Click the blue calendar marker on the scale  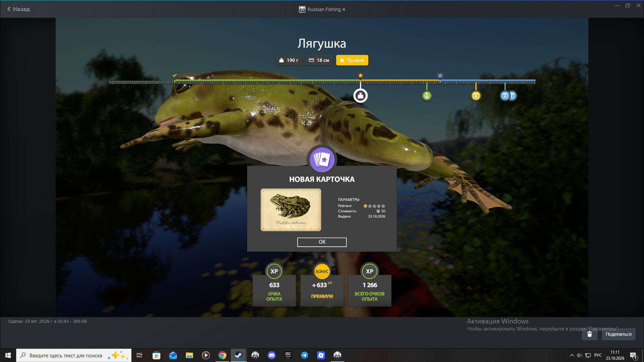pos(505,96)
